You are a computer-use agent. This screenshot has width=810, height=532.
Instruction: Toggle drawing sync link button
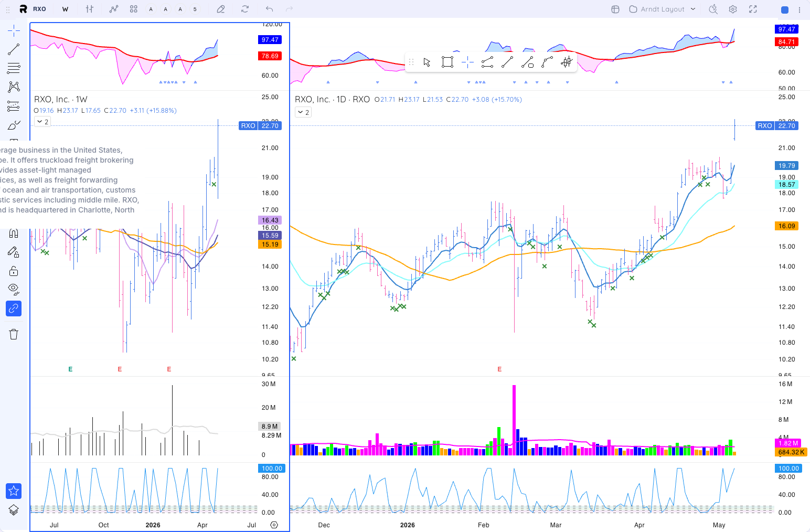(14, 308)
